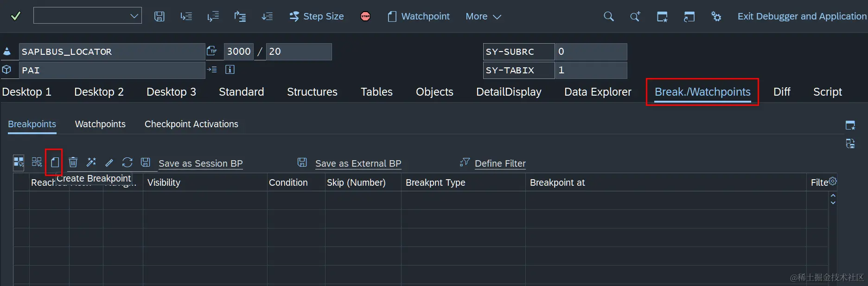Viewport: 868px width, 286px height.
Task: Click the table's vertical scrollbar down arrow
Action: pos(833,203)
